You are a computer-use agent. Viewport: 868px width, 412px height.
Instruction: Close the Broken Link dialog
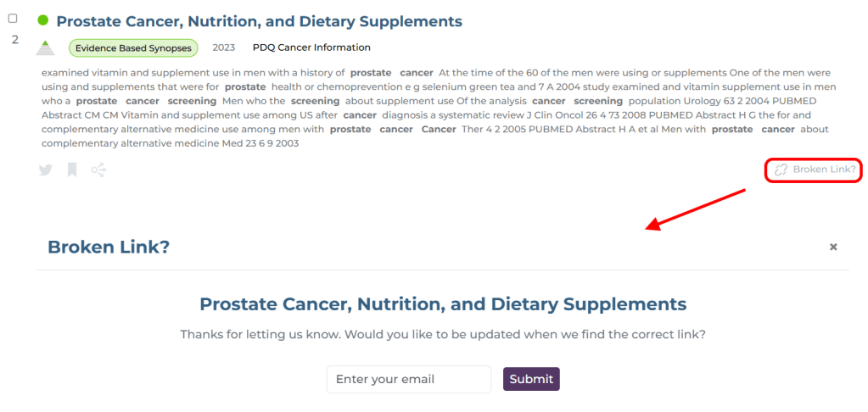[833, 247]
